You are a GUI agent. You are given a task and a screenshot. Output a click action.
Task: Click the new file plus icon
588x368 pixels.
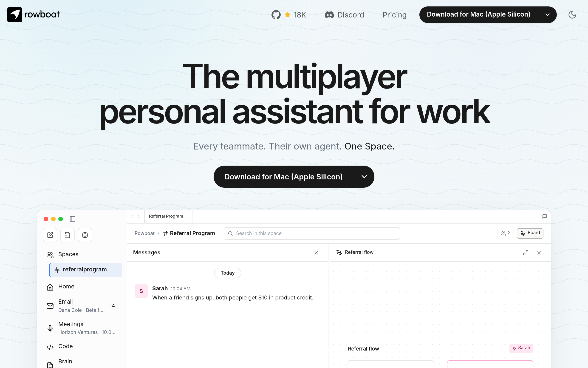click(68, 235)
